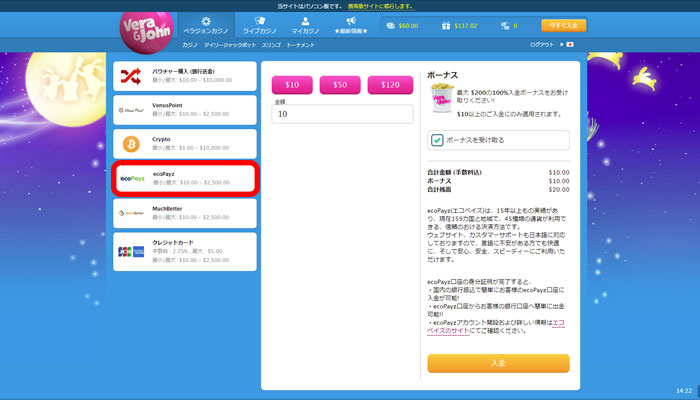Choose the $50 preset amount
The height and width of the screenshot is (400, 700).
[340, 85]
